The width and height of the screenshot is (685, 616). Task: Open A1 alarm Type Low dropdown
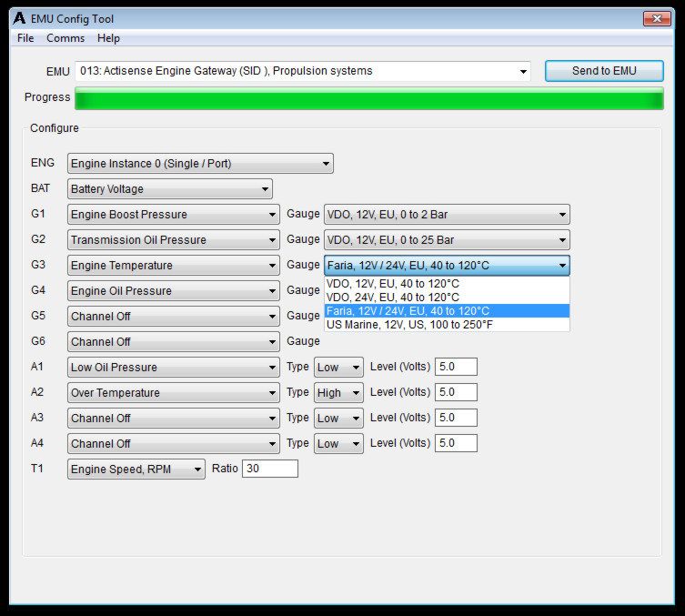(x=338, y=368)
